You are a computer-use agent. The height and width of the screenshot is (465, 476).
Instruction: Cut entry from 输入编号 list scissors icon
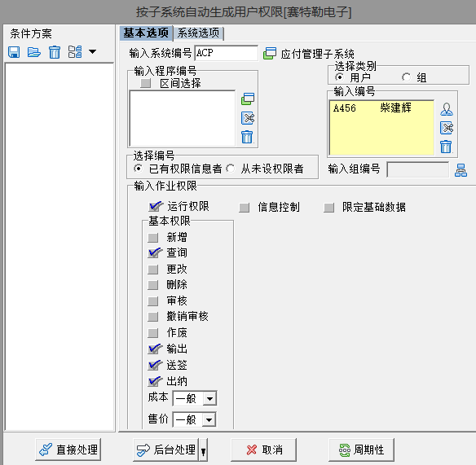(447, 128)
